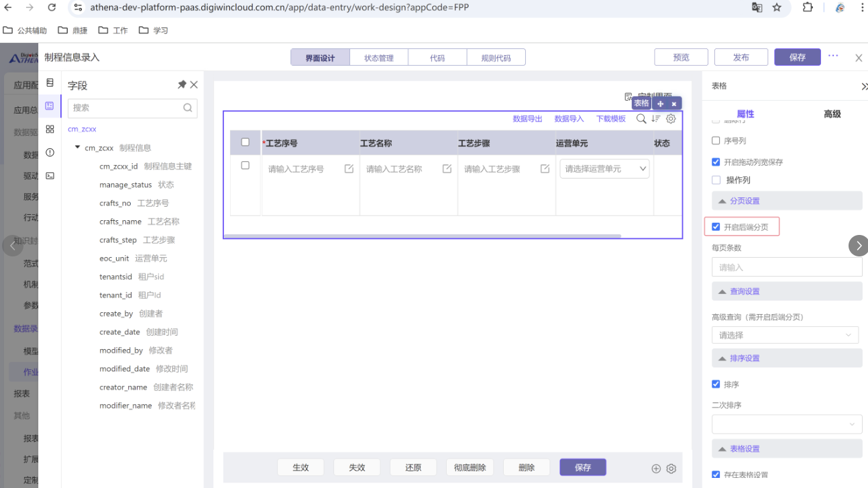The width and height of the screenshot is (868, 488).
Task: Click edit icon in 工艺序号 input
Action: pos(349,168)
